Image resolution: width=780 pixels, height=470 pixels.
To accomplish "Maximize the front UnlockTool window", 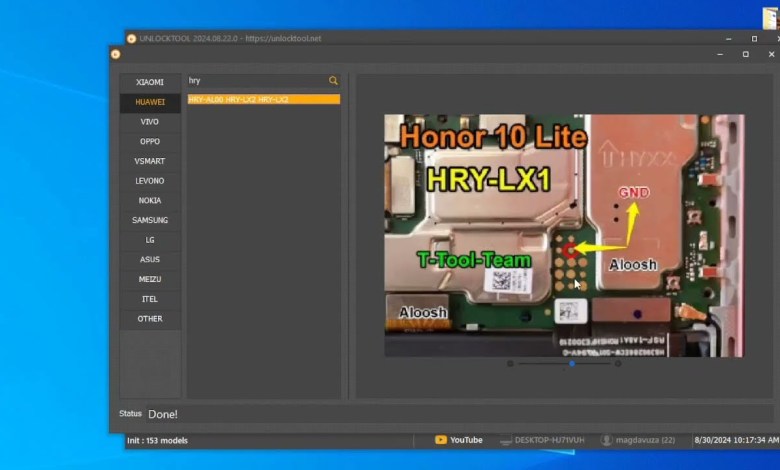I will (x=745, y=54).
